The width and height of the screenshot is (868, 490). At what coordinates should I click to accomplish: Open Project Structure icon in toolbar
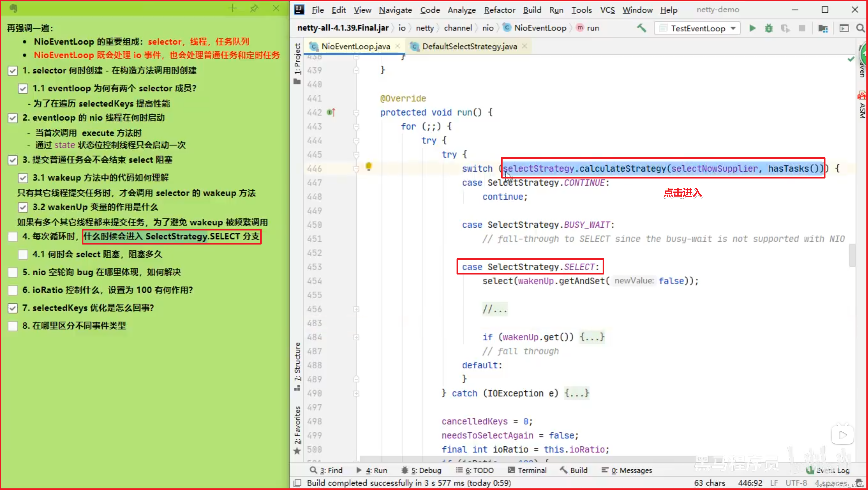pos(823,28)
